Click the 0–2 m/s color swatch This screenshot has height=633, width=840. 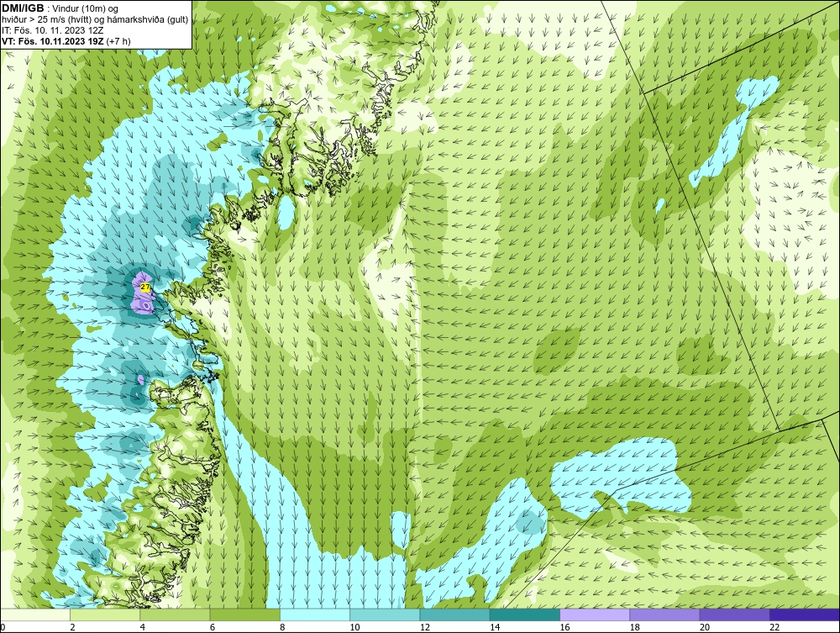pos(34,615)
